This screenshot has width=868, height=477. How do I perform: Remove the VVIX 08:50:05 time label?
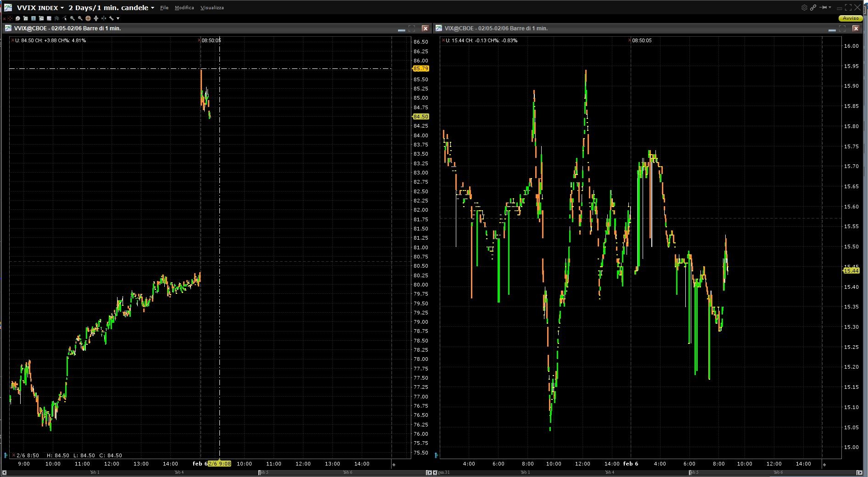[x=199, y=40]
